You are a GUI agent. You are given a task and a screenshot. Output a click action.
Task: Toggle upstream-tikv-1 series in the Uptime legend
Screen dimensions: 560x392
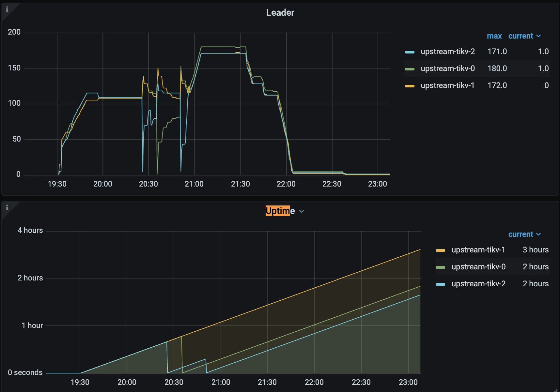(478, 250)
